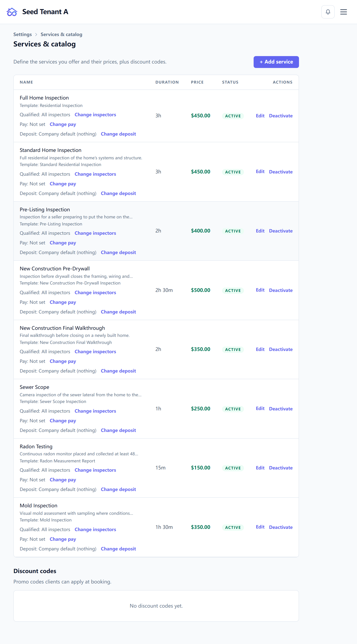Edit the Mold Inspection service
This screenshot has height=644, width=357.
(x=260, y=527)
